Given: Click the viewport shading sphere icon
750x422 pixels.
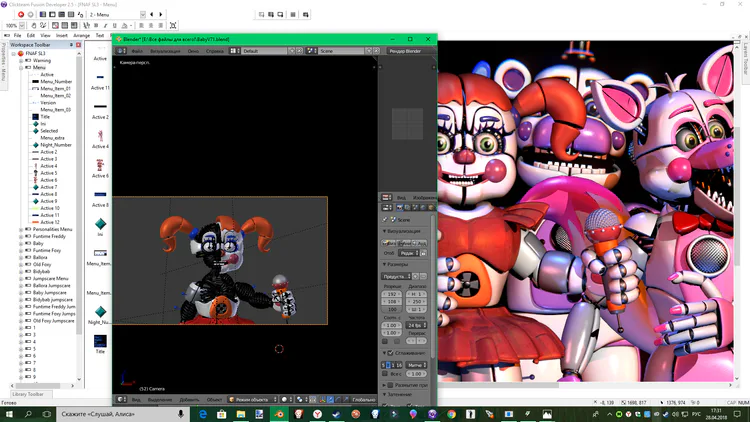Looking at the screenshot, I should pyautogui.click(x=286, y=399).
